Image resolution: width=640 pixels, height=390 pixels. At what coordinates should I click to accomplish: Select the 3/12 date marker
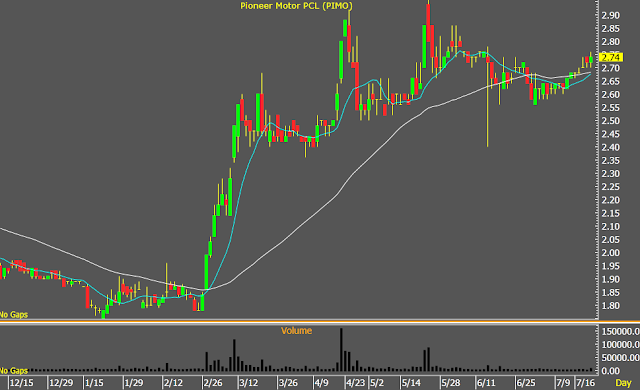click(248, 383)
